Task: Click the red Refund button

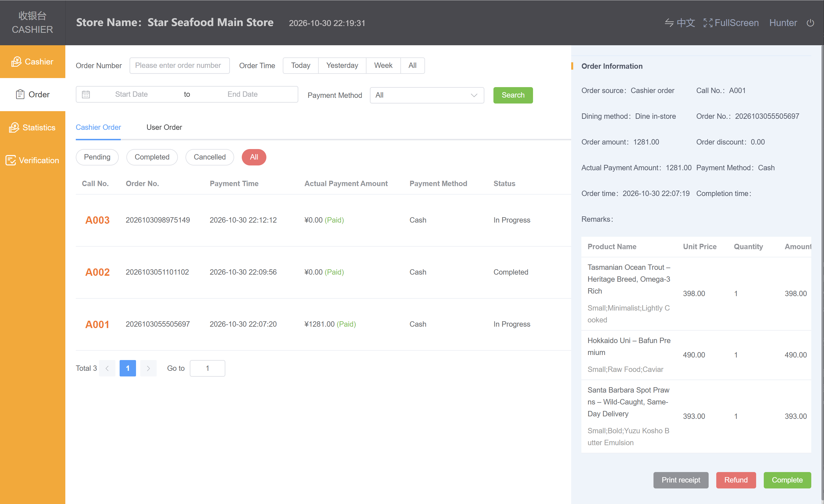Action: point(736,480)
